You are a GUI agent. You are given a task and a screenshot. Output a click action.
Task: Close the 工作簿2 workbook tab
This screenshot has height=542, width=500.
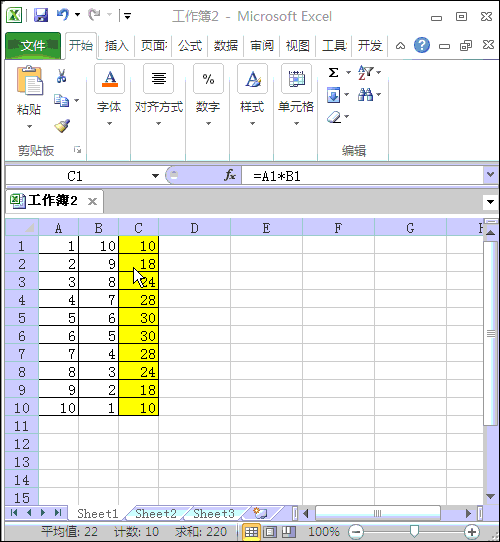[92, 202]
